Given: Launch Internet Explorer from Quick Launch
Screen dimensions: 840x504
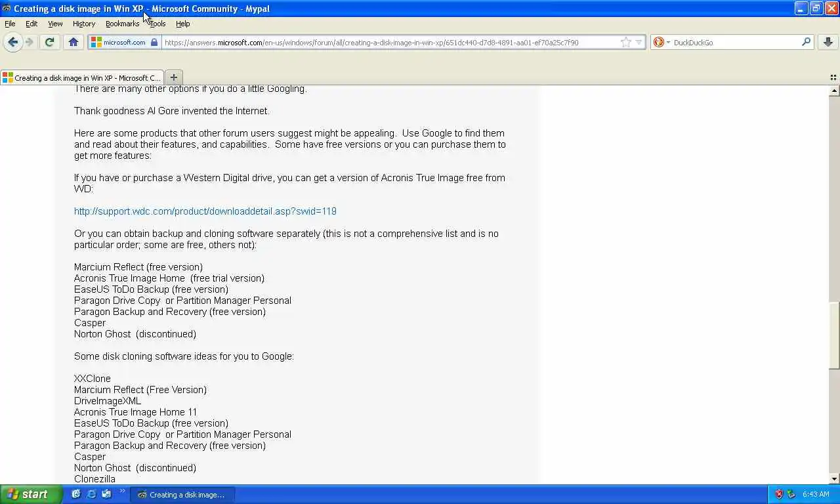Looking at the screenshot, I should [x=91, y=494].
